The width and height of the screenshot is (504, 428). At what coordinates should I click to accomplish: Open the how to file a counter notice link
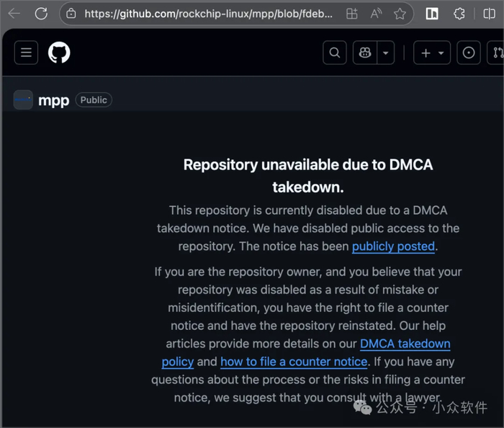(x=294, y=362)
